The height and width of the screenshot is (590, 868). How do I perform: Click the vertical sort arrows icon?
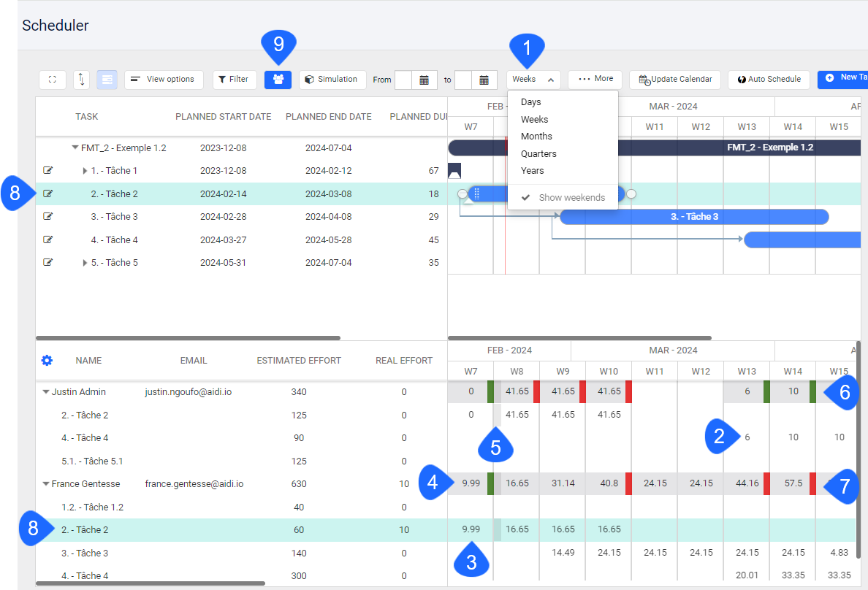80,80
